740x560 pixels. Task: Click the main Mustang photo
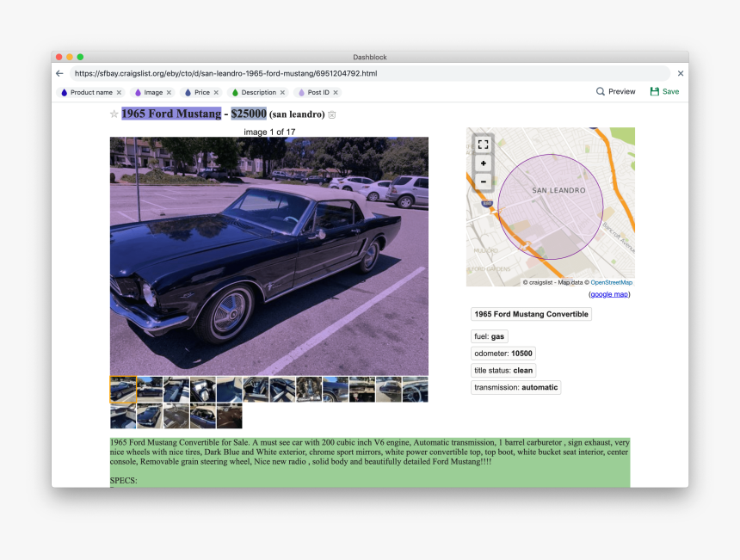[269, 256]
